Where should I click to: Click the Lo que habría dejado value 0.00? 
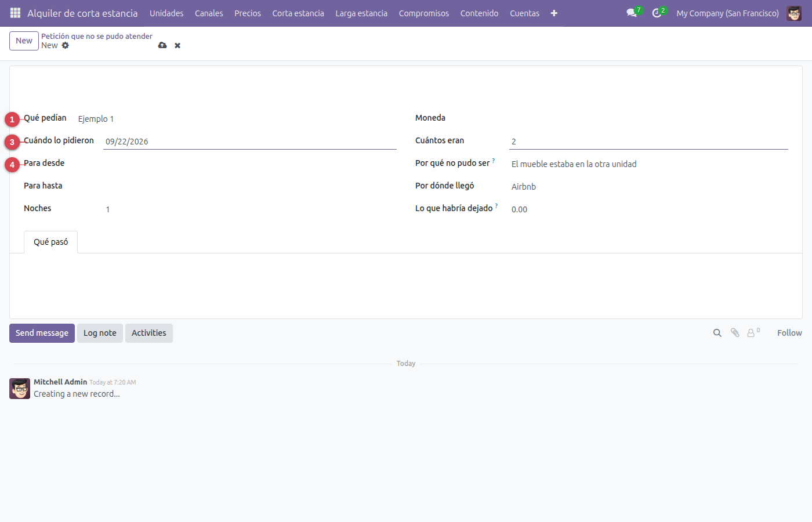648,209
